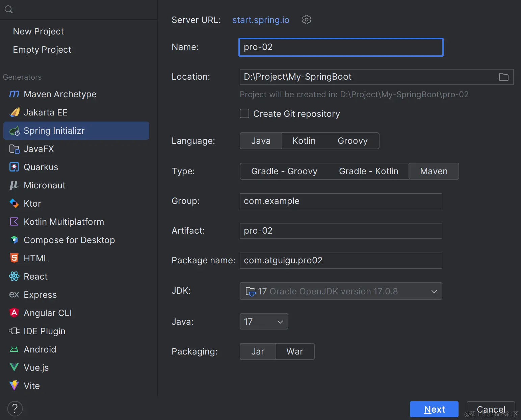The height and width of the screenshot is (420, 521).
Task: Choose Quarkus generator label
Action: tap(41, 167)
